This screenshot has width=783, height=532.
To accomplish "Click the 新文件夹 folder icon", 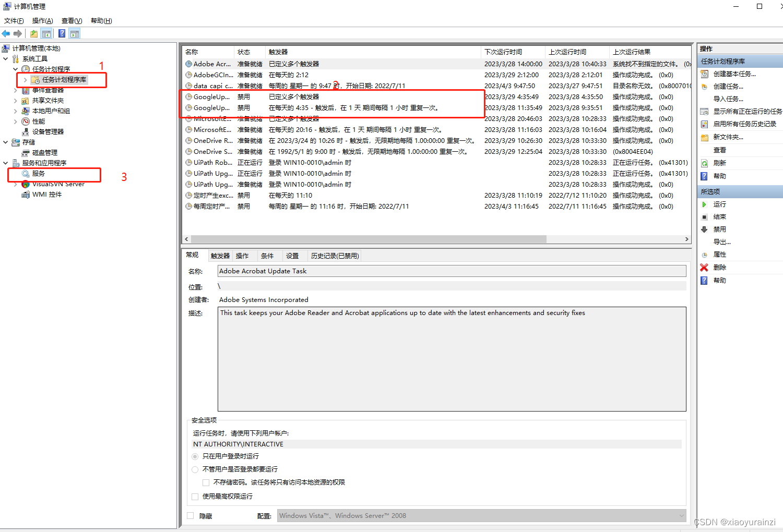I will pyautogui.click(x=704, y=137).
